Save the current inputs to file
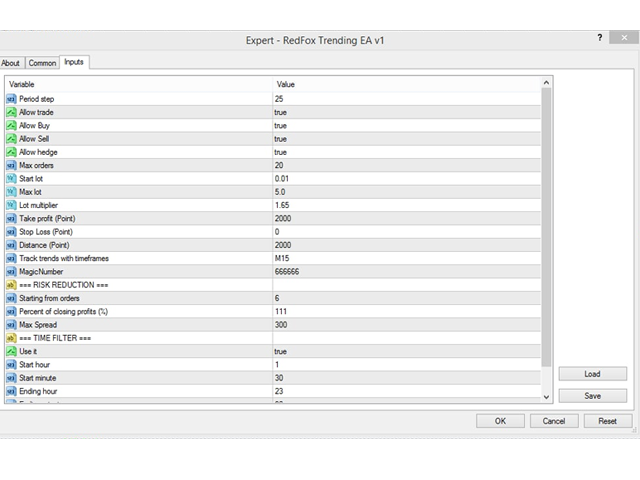Screen dimensions: 640x480 coord(593,396)
